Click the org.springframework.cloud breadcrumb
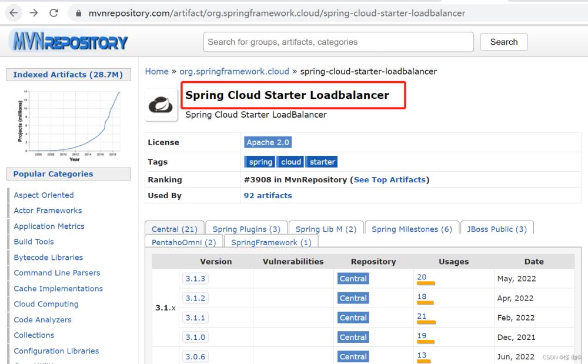588x364 pixels. coord(234,71)
